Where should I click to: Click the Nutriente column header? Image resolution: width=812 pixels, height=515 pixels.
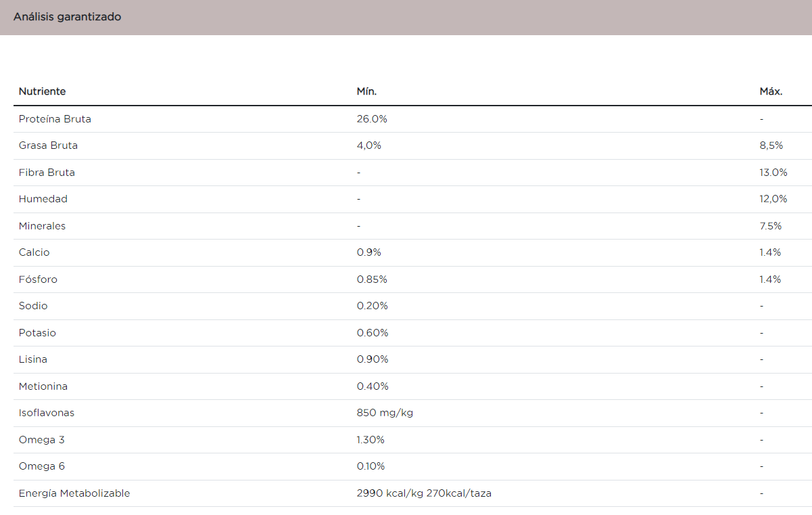coord(42,91)
